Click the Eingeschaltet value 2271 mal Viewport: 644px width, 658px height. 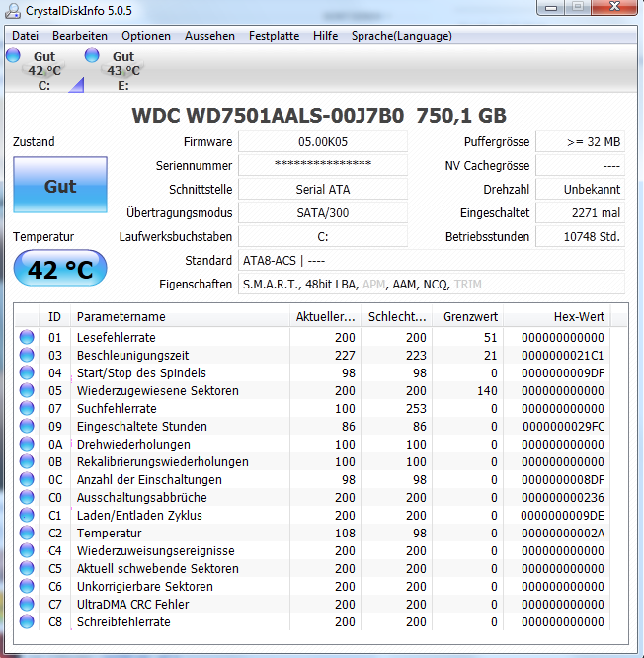click(x=580, y=212)
